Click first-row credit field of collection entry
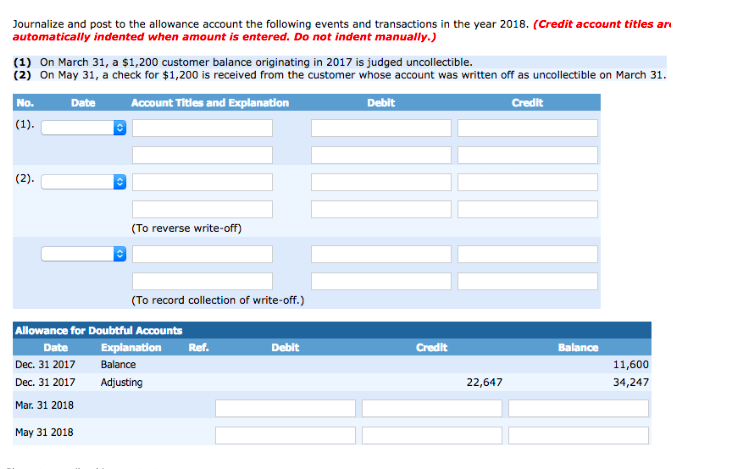Viewport: 729px width, 469px height. tap(528, 254)
